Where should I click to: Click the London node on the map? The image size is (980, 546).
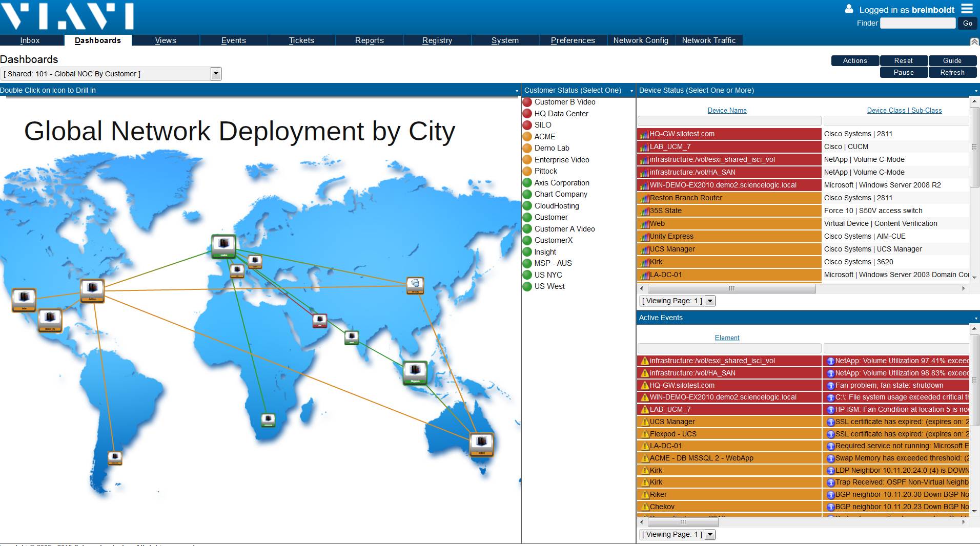223,246
